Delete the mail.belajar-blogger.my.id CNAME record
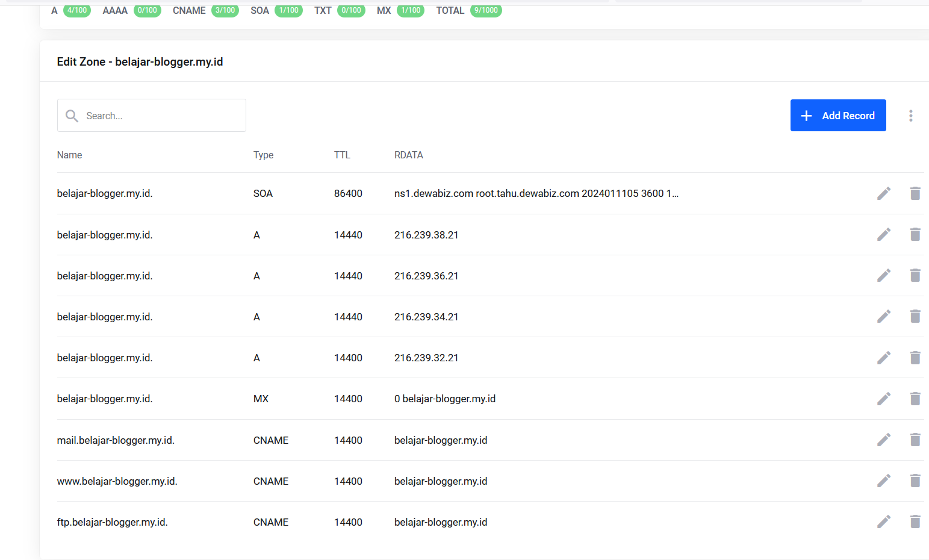This screenshot has height=560, width=929. point(915,440)
